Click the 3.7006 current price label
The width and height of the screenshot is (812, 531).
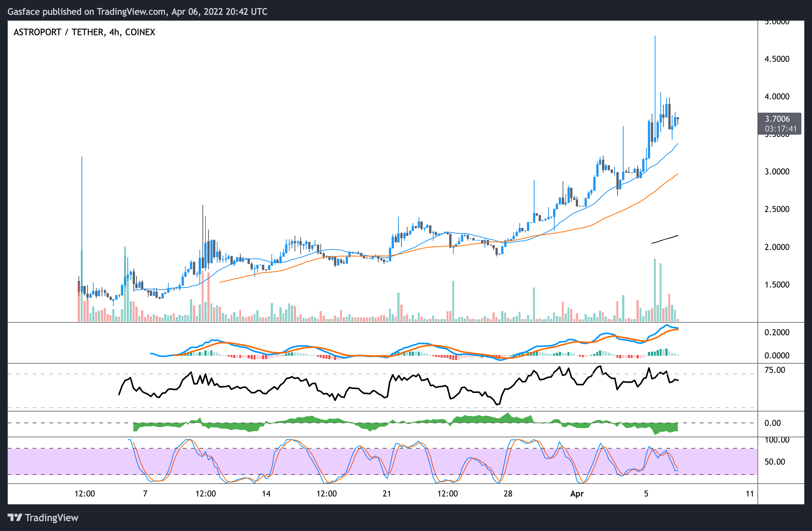click(778, 119)
